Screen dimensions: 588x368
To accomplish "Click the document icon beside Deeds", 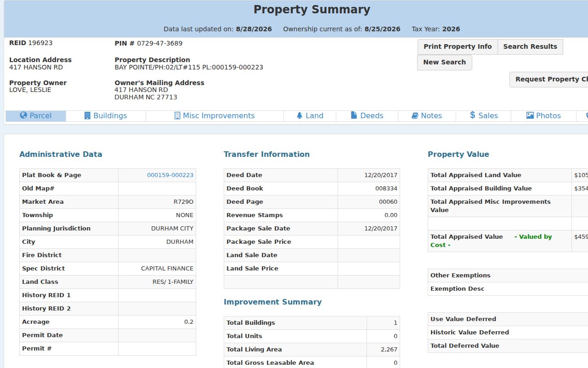I will 354,115.
